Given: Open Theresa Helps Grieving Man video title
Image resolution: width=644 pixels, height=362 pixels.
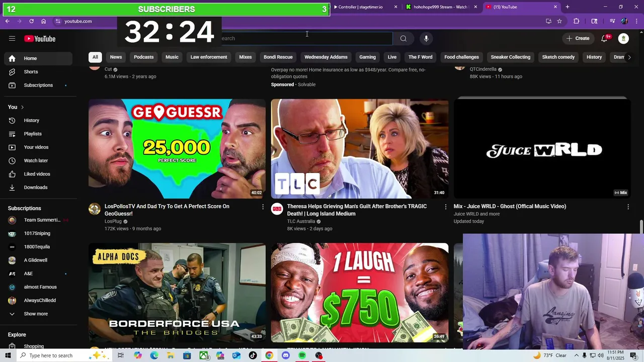Looking at the screenshot, I should 357,210.
